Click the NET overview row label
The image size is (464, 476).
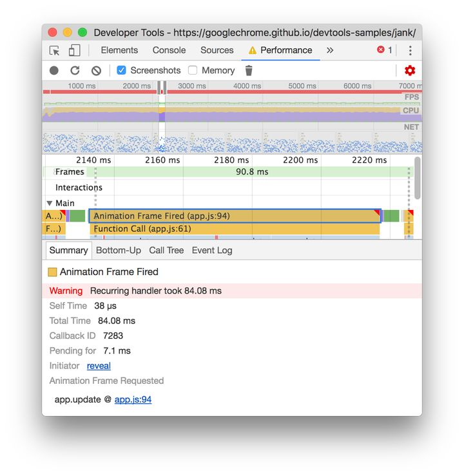pos(411,127)
